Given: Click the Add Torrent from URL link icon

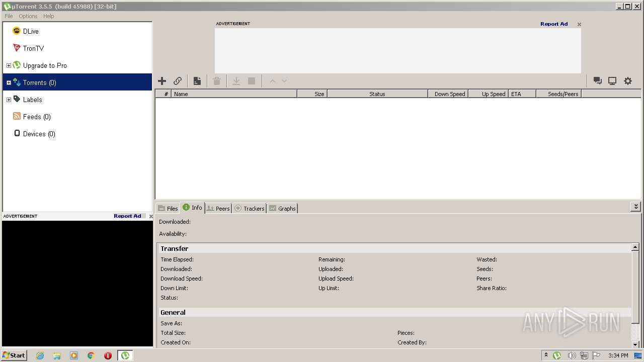Looking at the screenshot, I should tap(178, 81).
